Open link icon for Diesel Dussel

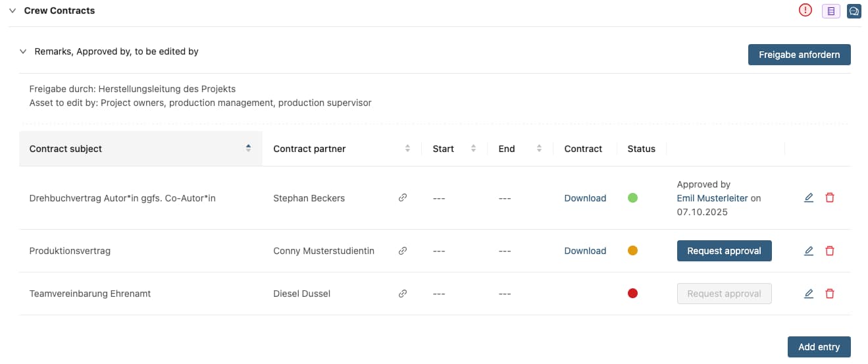point(403,294)
